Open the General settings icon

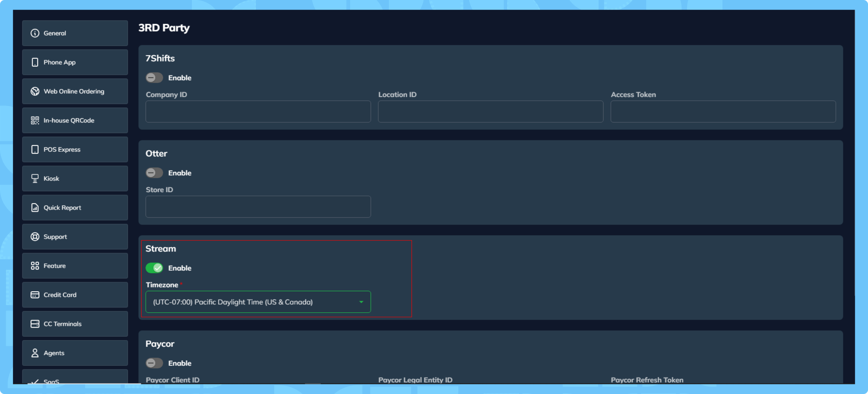pyautogui.click(x=35, y=33)
